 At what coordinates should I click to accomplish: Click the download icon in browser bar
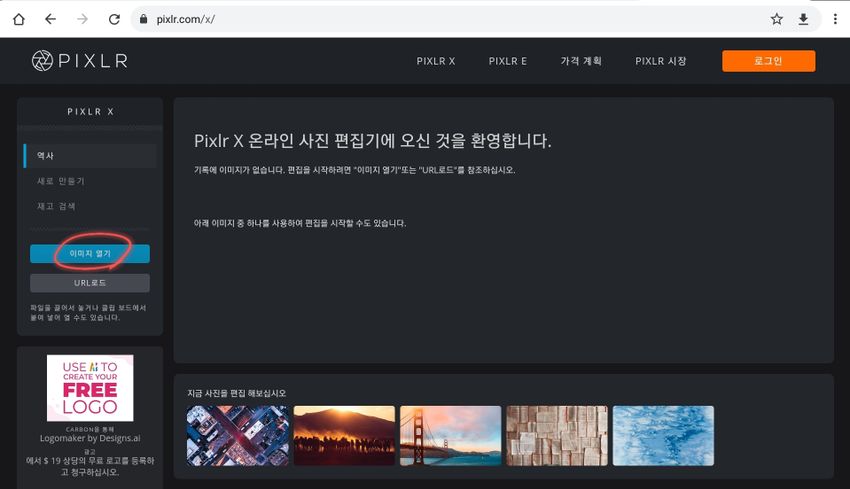pyautogui.click(x=803, y=20)
